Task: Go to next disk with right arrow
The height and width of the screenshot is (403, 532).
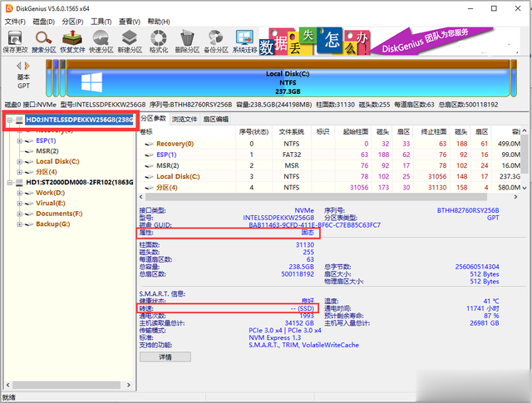Action: 27,66
